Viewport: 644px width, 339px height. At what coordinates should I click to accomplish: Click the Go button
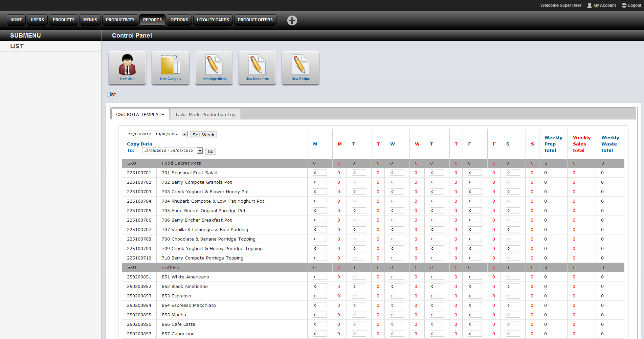tap(210, 151)
